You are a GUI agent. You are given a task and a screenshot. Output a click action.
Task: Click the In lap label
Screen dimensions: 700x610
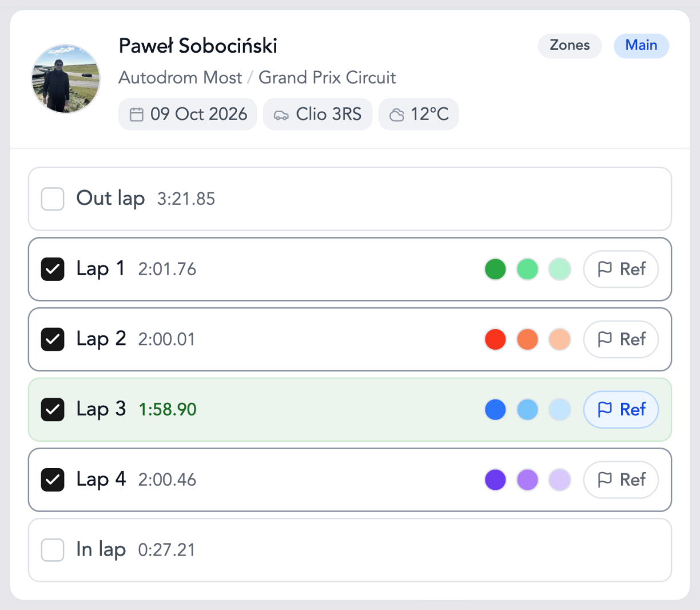click(101, 550)
